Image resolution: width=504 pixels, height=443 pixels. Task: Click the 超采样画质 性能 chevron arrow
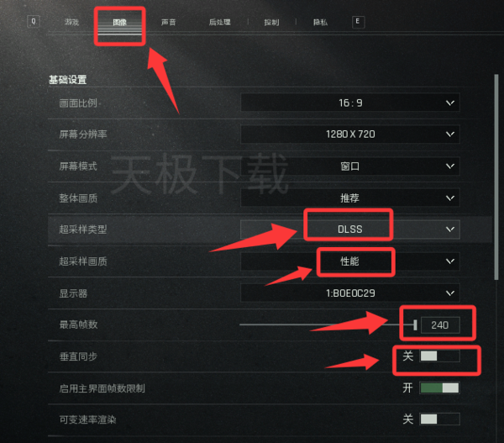(450, 261)
